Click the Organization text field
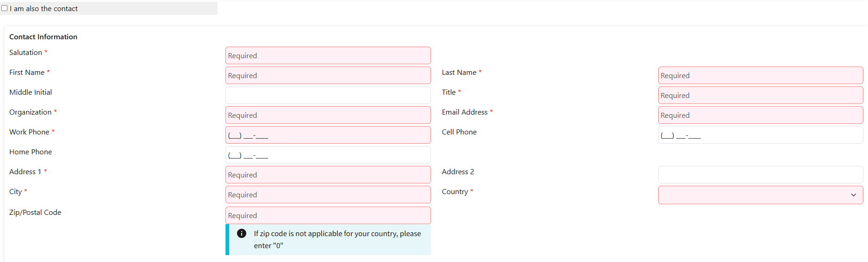868x262 pixels. point(328,115)
